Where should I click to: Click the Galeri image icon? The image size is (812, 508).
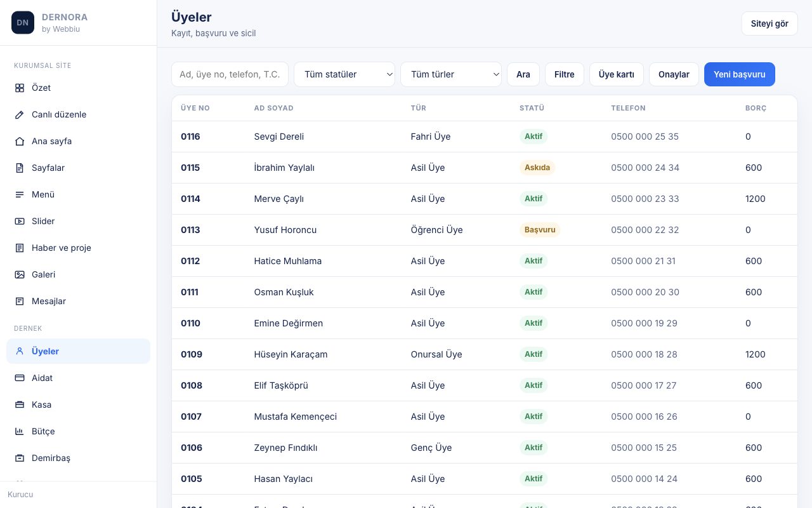pos(20,275)
